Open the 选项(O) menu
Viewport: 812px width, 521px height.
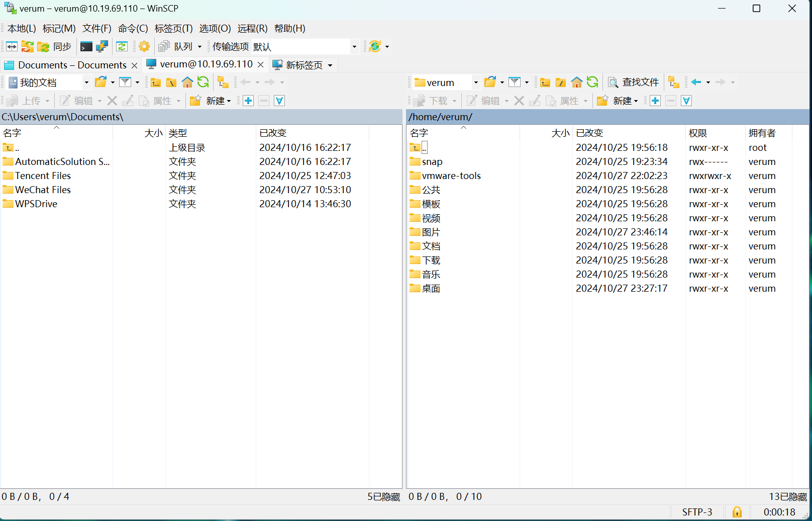pyautogui.click(x=215, y=29)
